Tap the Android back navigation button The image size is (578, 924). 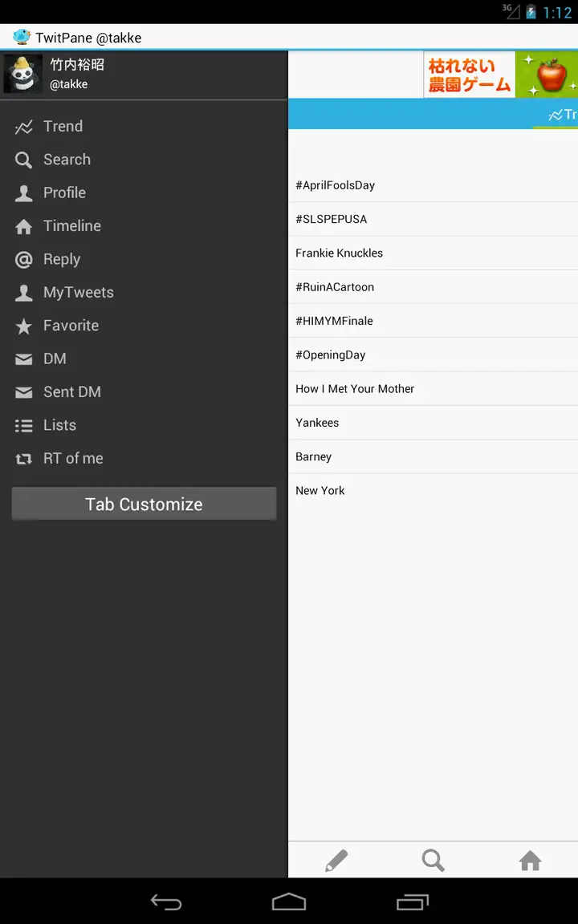(x=166, y=902)
